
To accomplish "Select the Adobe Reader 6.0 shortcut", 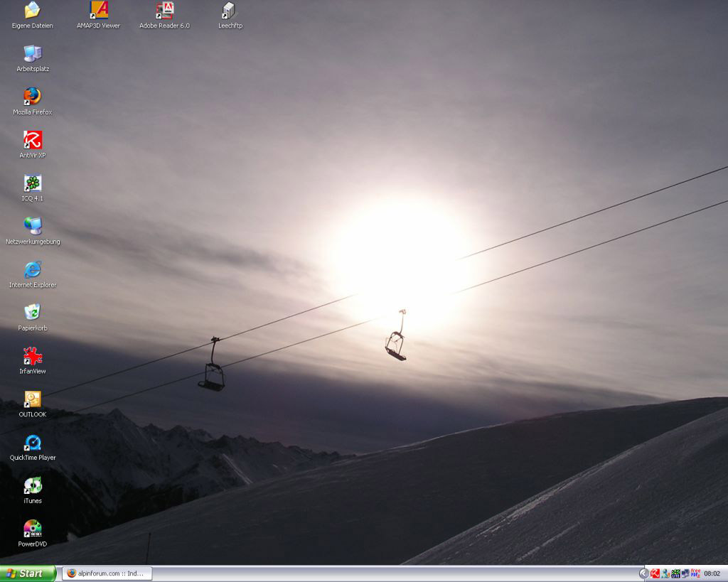I will 164,11.
